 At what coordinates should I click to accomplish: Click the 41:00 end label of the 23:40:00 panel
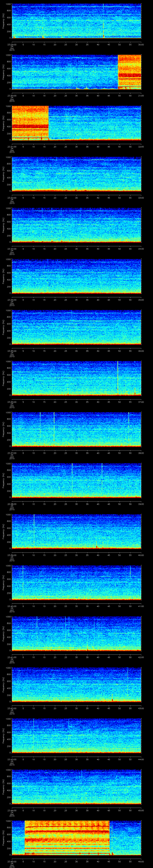click(141, 606)
